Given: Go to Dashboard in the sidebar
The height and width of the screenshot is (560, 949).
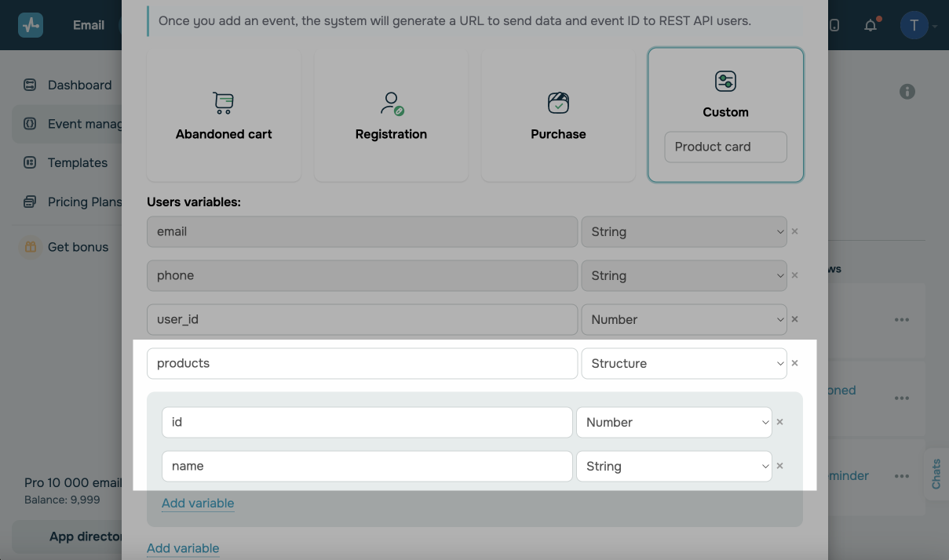Looking at the screenshot, I should point(78,85).
